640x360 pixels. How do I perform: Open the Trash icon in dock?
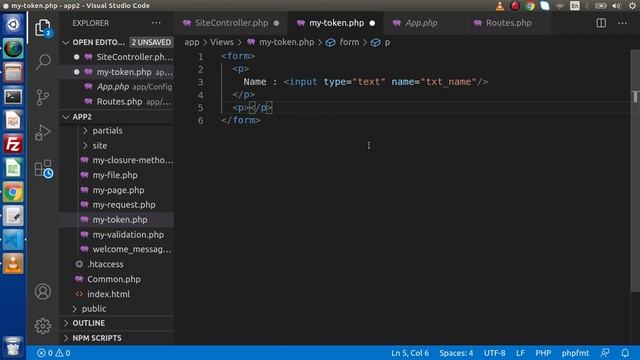13,347
